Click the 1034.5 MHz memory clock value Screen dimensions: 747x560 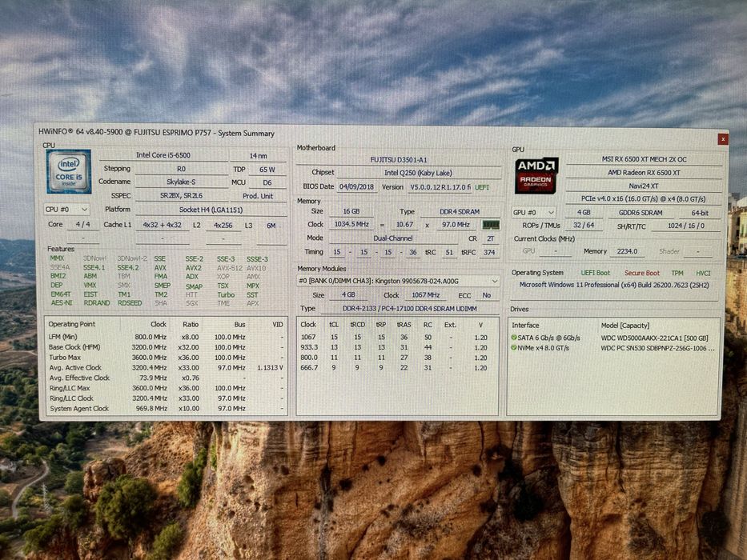tap(351, 224)
